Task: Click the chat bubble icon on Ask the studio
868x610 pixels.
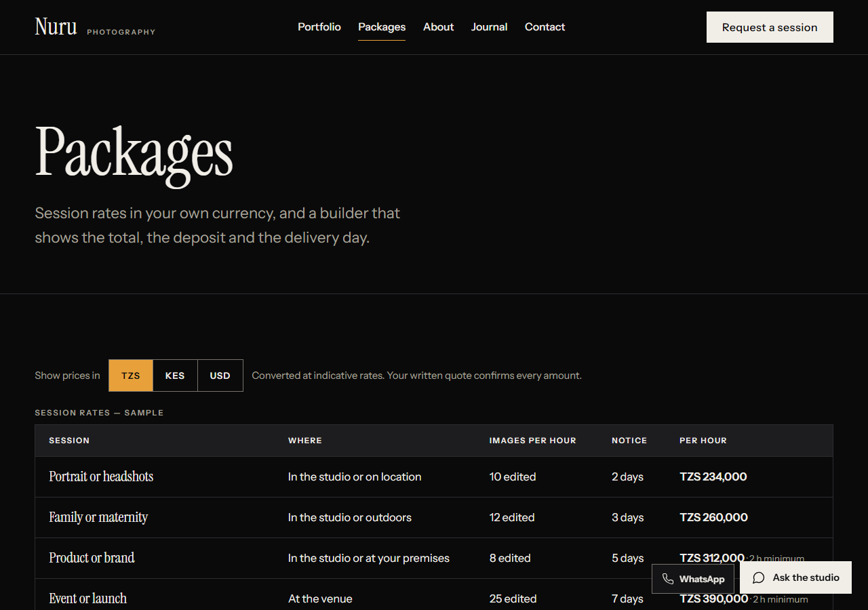Action: 759,577
